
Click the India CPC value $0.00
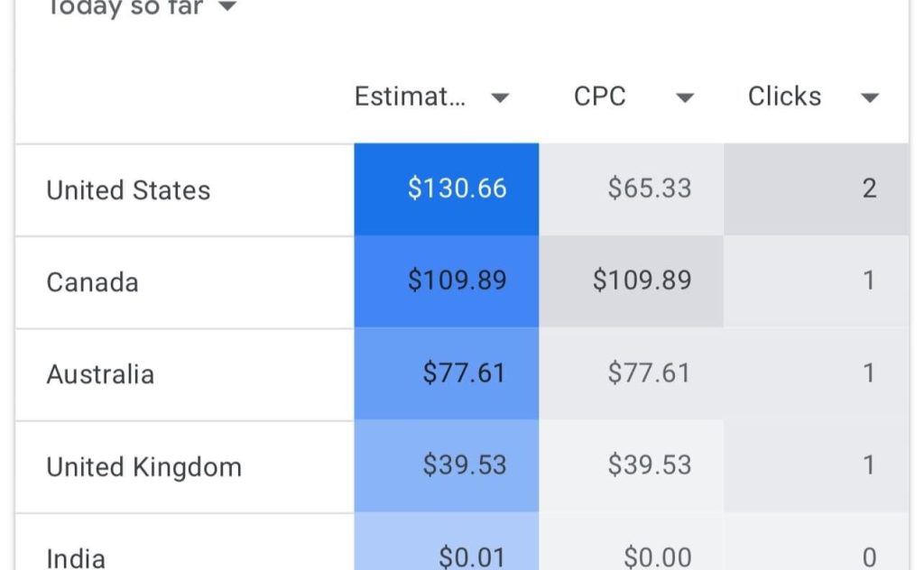pyautogui.click(x=658, y=556)
